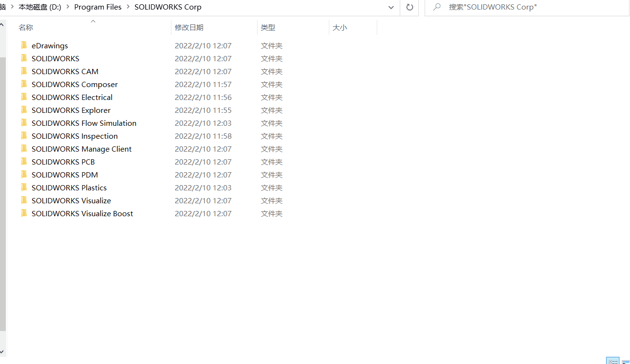Open the address bar history dropdown
Viewport: 630px width, 364px height.
(391, 7)
